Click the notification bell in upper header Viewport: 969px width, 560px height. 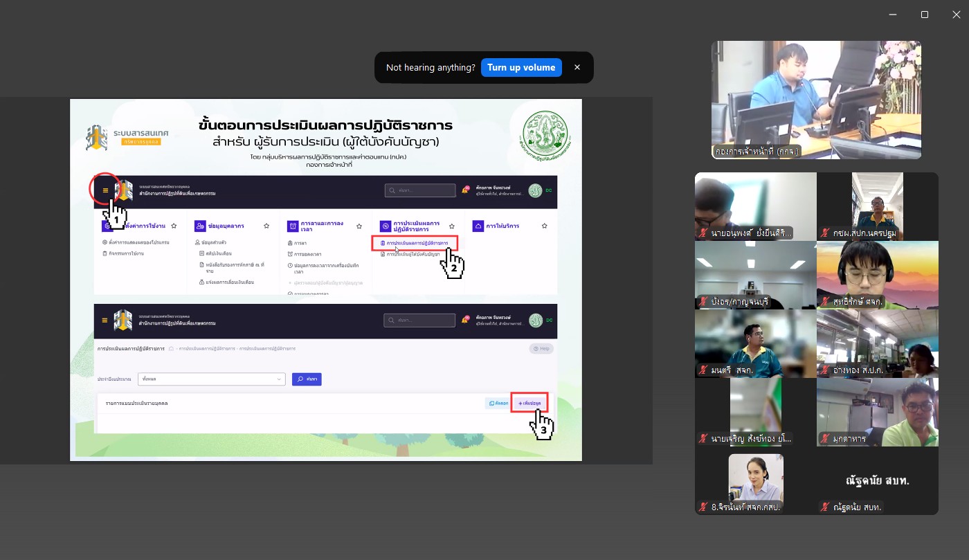[x=465, y=190]
